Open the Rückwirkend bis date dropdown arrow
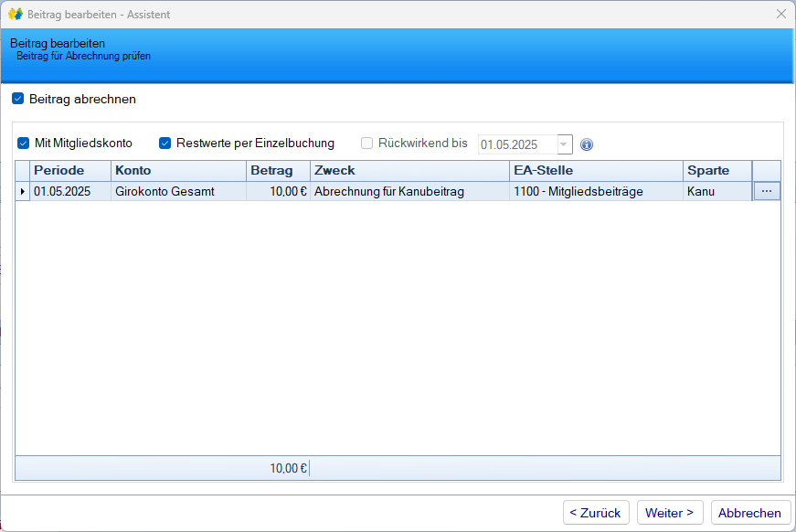 click(564, 144)
